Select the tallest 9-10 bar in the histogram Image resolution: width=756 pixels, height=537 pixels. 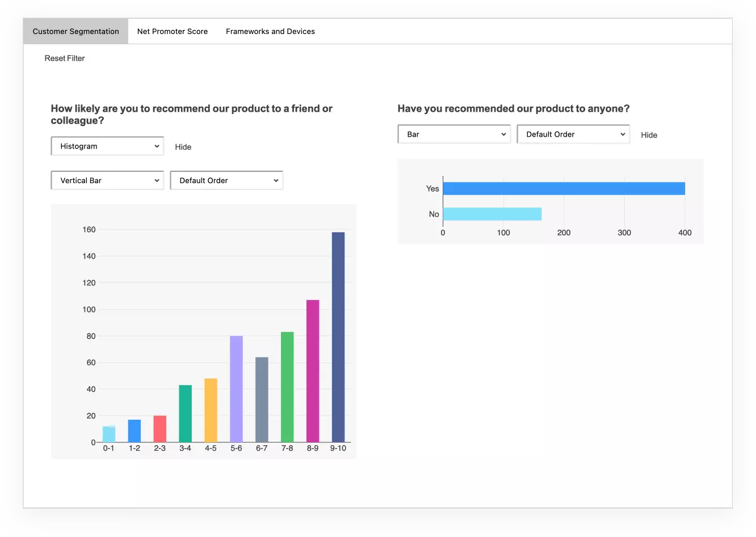pyautogui.click(x=338, y=335)
